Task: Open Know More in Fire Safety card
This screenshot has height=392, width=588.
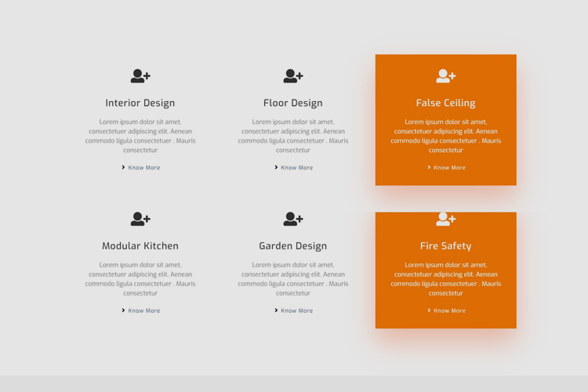Action: point(449,310)
